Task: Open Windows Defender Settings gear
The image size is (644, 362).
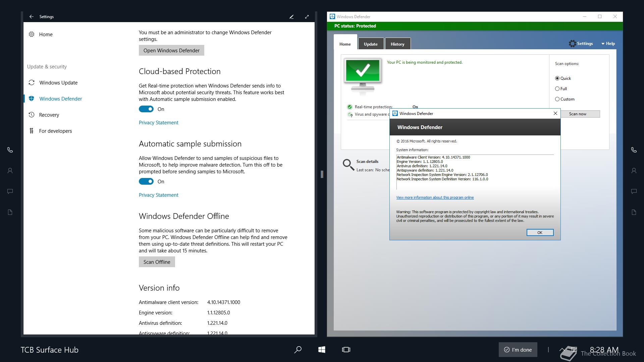Action: click(581, 44)
